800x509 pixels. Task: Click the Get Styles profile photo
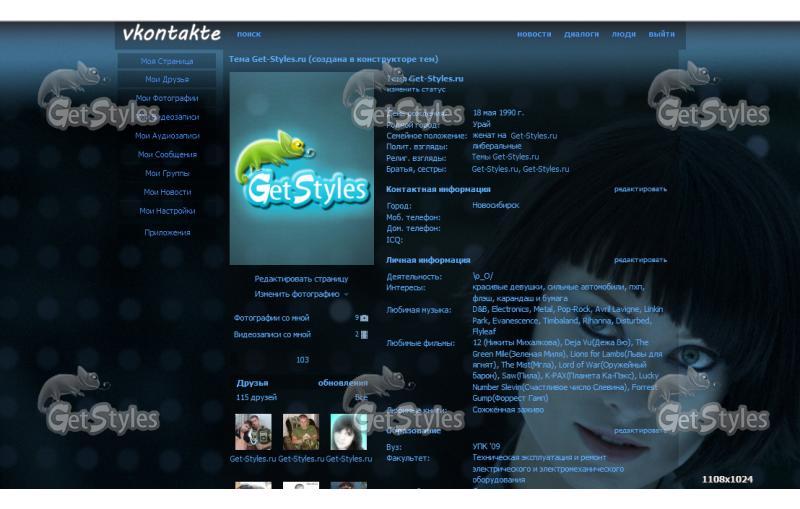(302, 168)
